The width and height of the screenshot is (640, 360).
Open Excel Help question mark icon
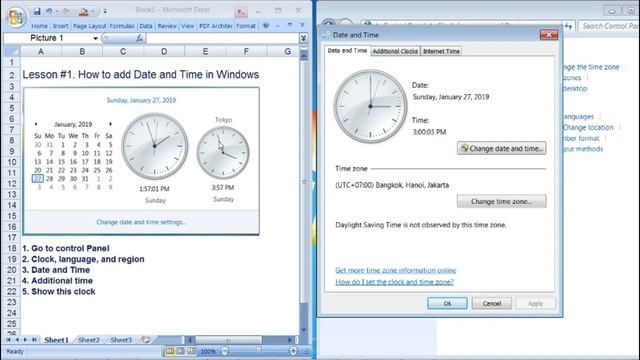pyautogui.click(x=266, y=25)
